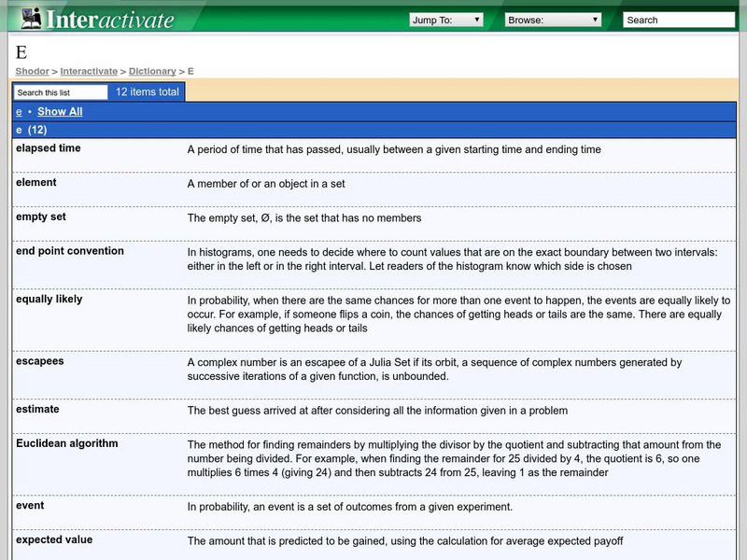Select the Euclidean algorithm entry
Image resolution: width=747 pixels, height=560 pixels.
click(x=67, y=443)
